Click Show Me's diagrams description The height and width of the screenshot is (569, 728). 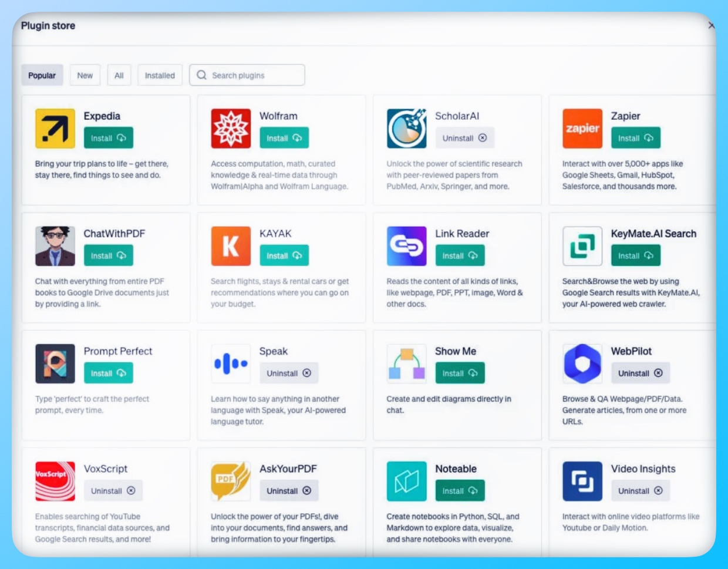click(x=449, y=404)
